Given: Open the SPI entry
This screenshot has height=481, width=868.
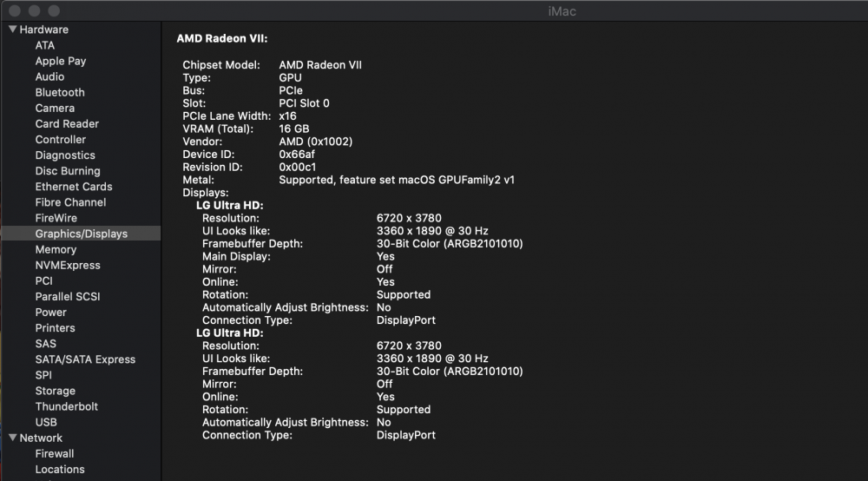Looking at the screenshot, I should (x=43, y=375).
